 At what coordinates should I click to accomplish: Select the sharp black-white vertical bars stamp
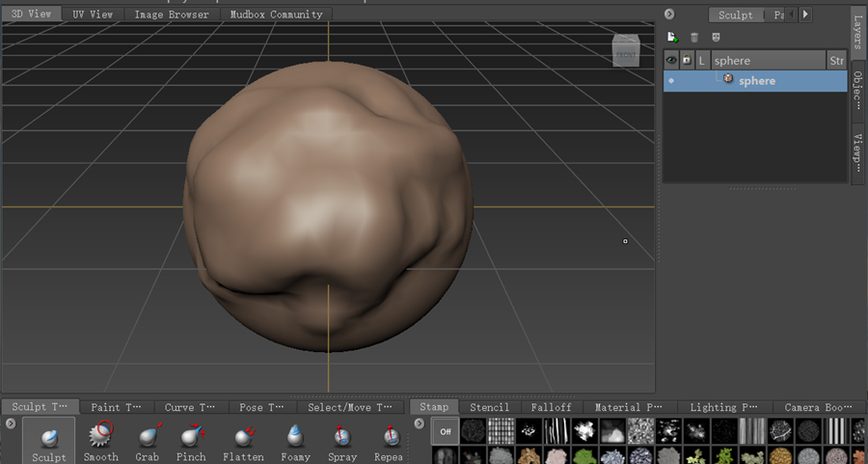click(x=836, y=431)
